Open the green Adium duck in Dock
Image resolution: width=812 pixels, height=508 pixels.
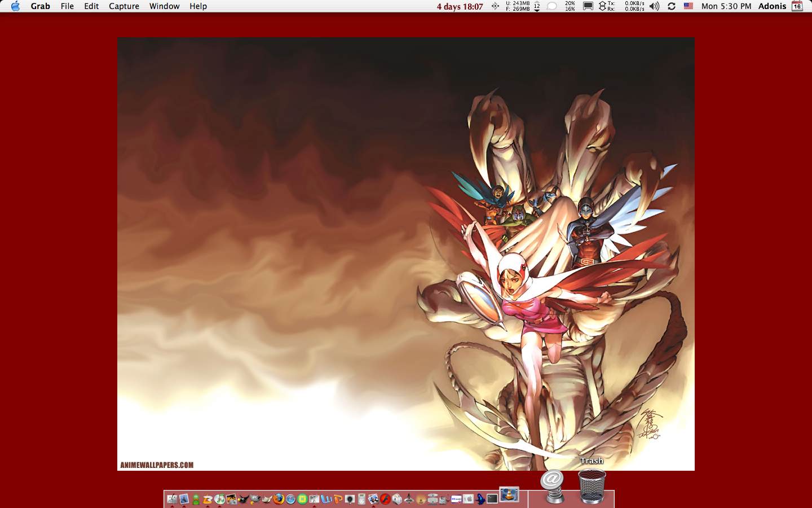(196, 499)
